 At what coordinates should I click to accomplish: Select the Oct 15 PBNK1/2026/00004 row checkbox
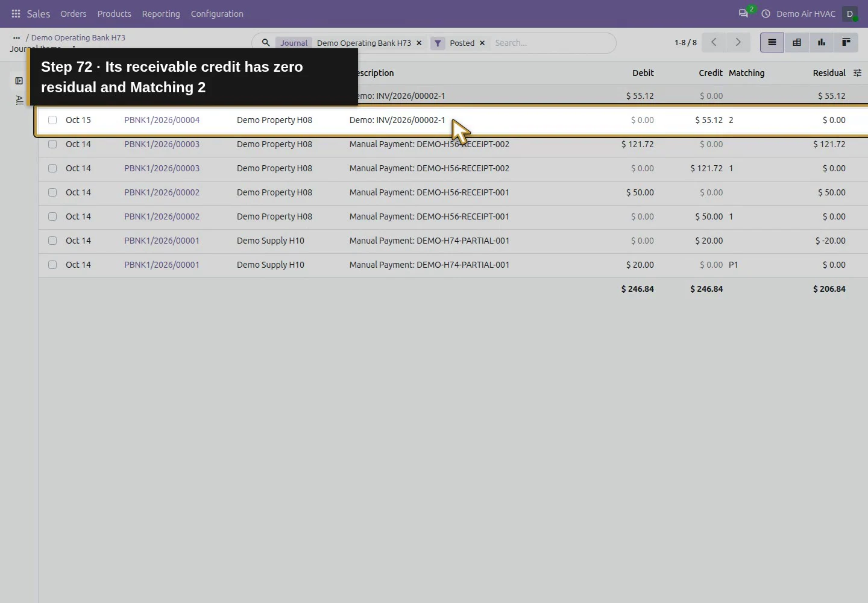pyautogui.click(x=52, y=120)
